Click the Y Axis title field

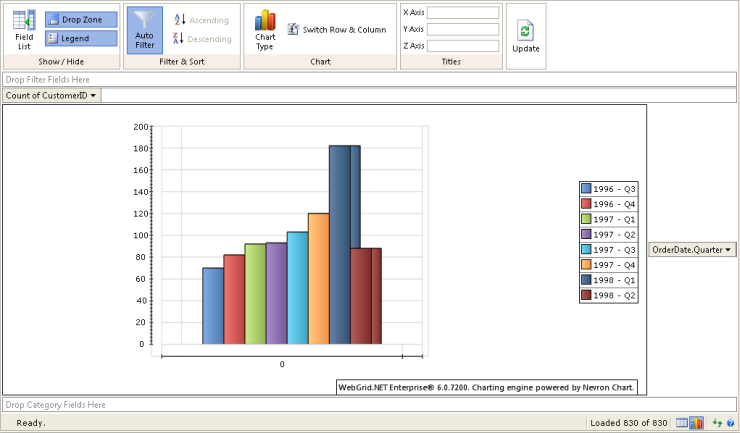click(x=463, y=29)
